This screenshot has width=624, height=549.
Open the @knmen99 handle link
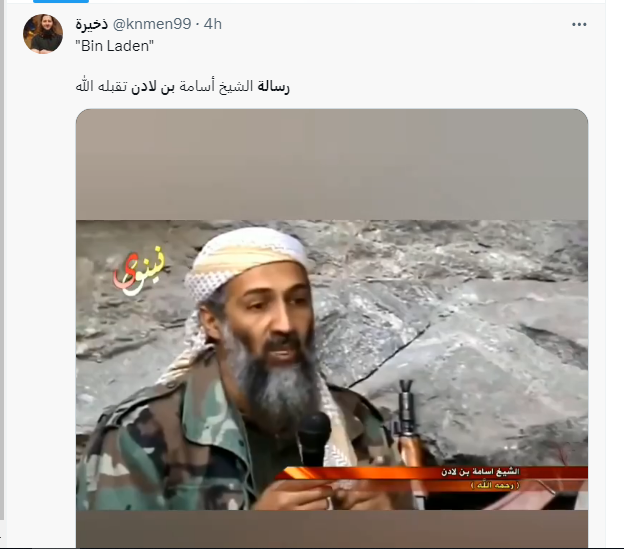coord(152,24)
